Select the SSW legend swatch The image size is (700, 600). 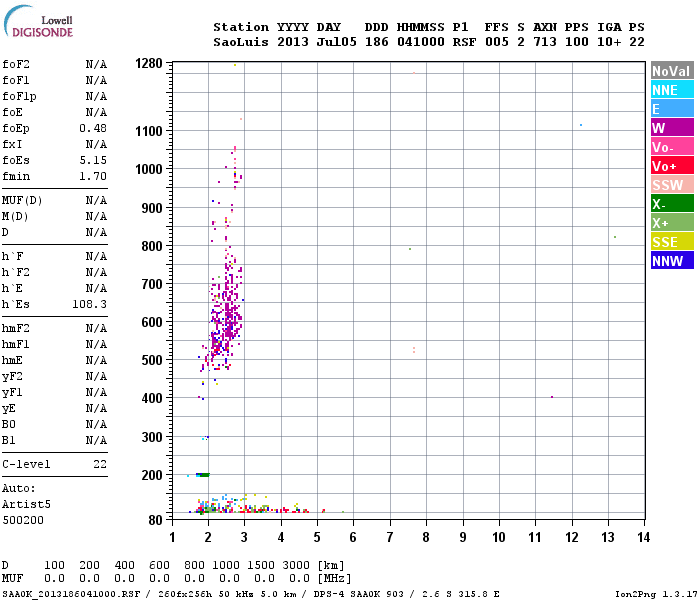(x=672, y=184)
